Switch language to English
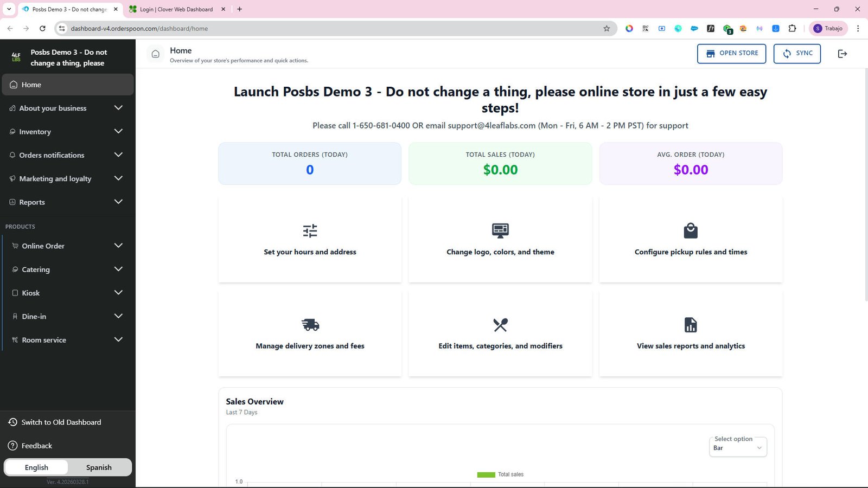Screen dimensions: 868x488 point(36,467)
